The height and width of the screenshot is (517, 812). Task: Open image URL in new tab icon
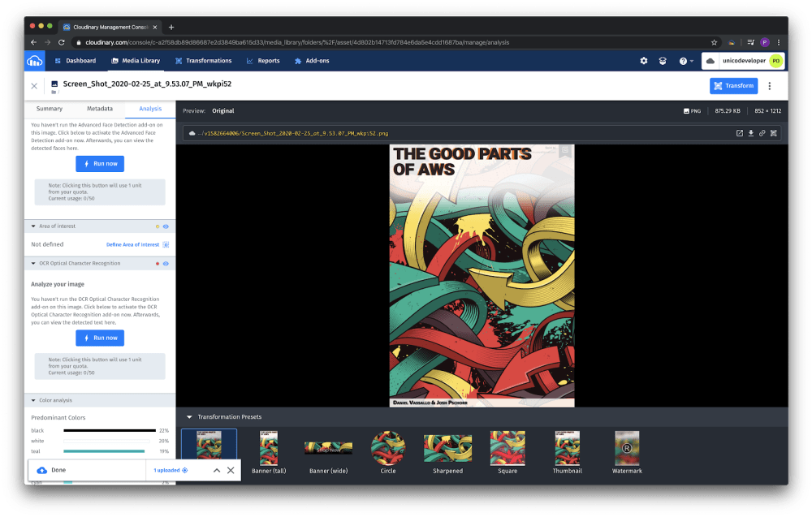click(x=740, y=133)
